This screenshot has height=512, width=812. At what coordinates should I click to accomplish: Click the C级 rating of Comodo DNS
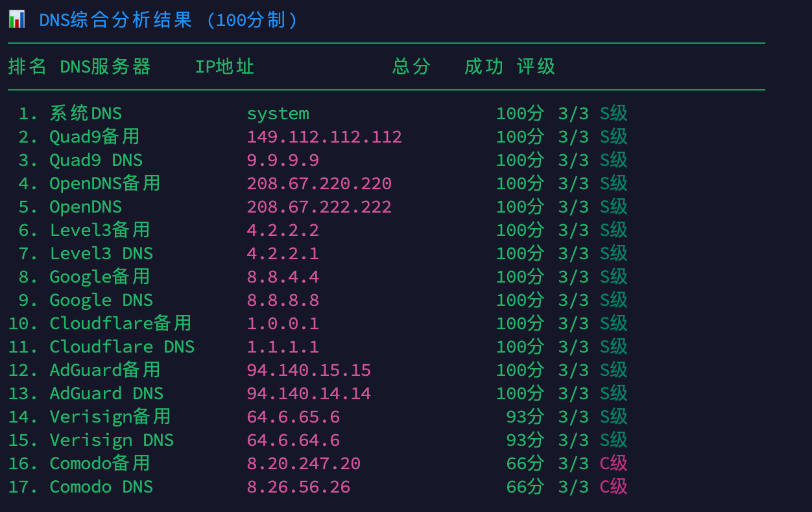click(613, 486)
